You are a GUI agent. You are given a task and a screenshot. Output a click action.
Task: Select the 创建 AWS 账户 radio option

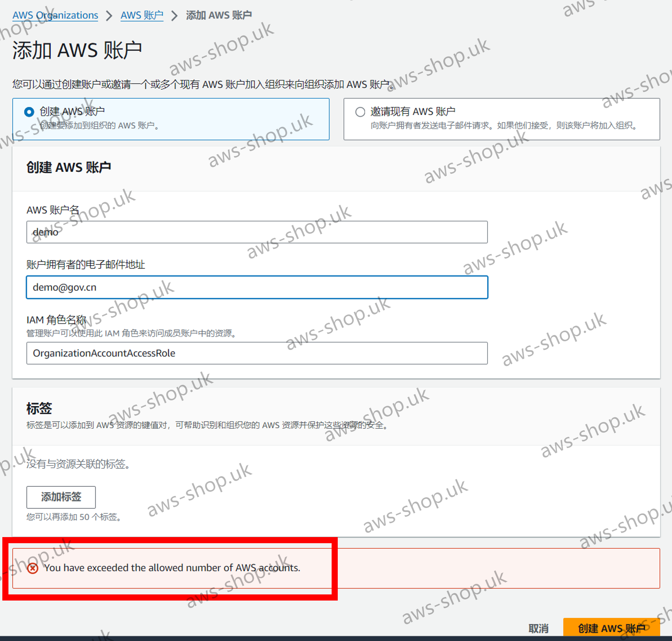(29, 112)
